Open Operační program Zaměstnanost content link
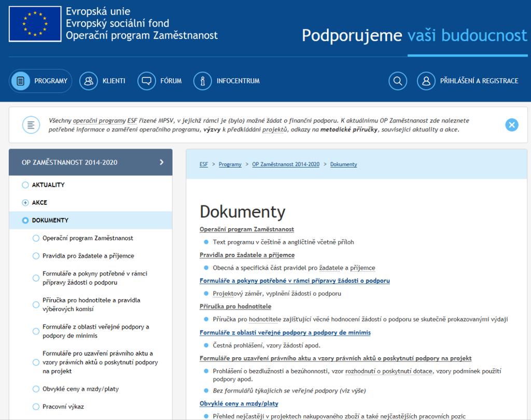This screenshot has width=531, height=420. tap(246, 229)
